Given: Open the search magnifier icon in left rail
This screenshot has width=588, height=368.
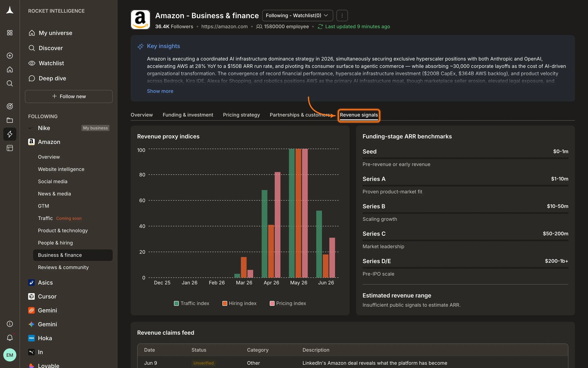Looking at the screenshot, I should pyautogui.click(x=10, y=83).
